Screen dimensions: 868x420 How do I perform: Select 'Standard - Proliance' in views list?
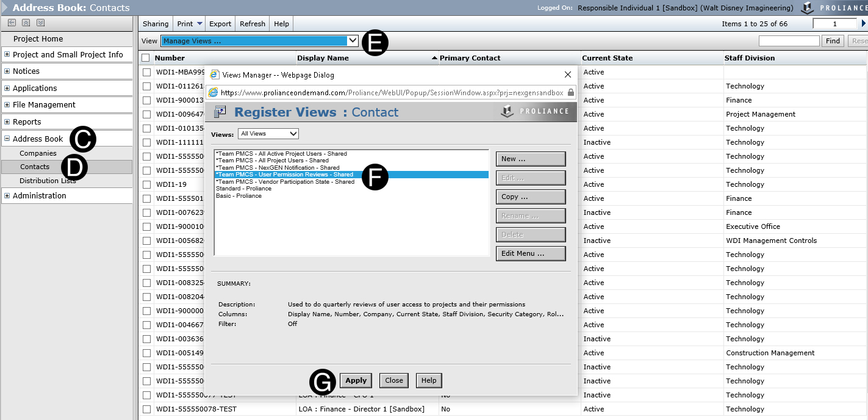pos(243,189)
